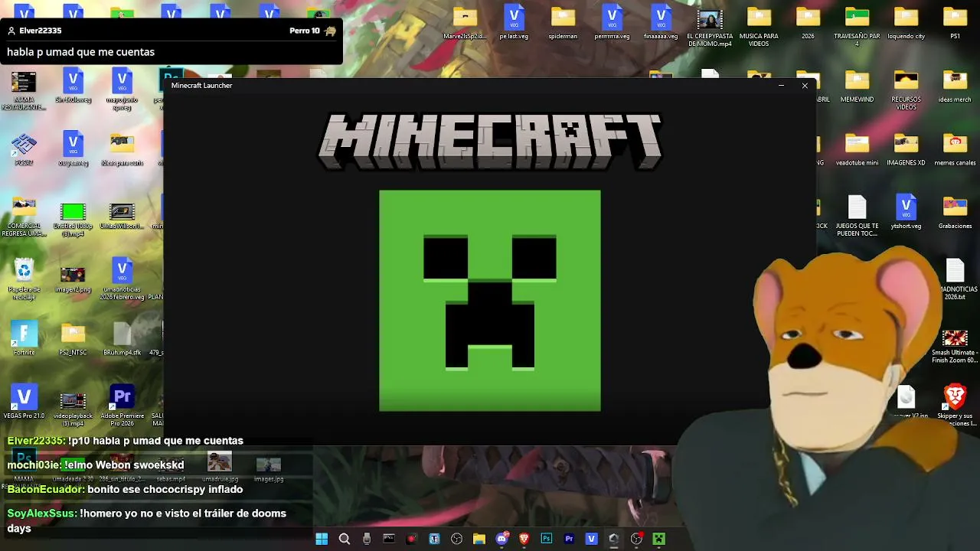Click the Minecraft Launcher title text

(201, 86)
